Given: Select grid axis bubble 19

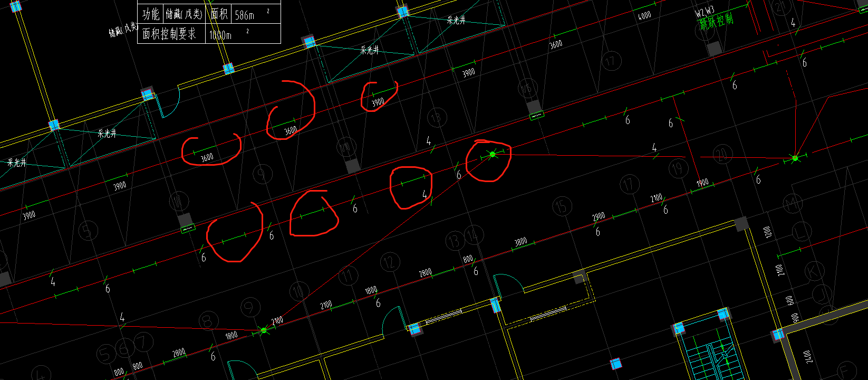Looking at the screenshot, I should tap(678, 169).
